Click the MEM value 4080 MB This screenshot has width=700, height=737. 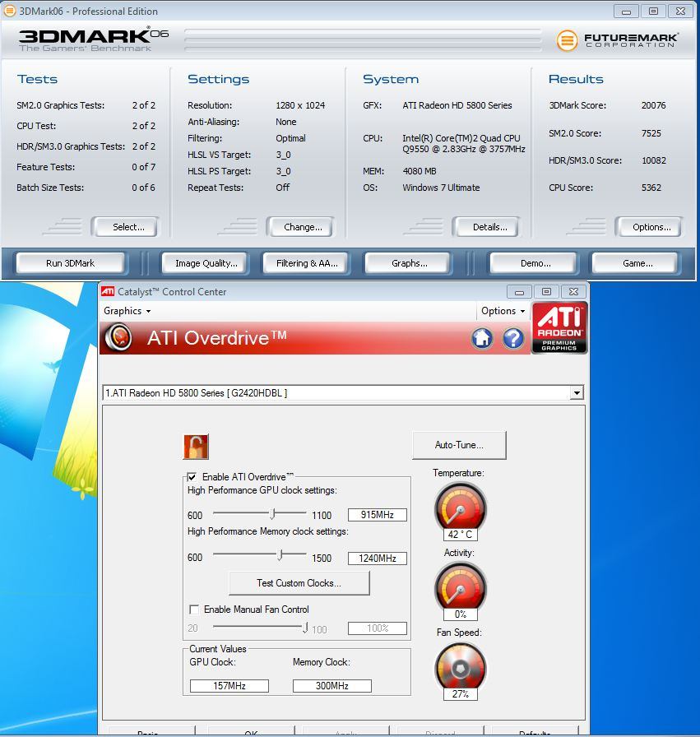420,171
